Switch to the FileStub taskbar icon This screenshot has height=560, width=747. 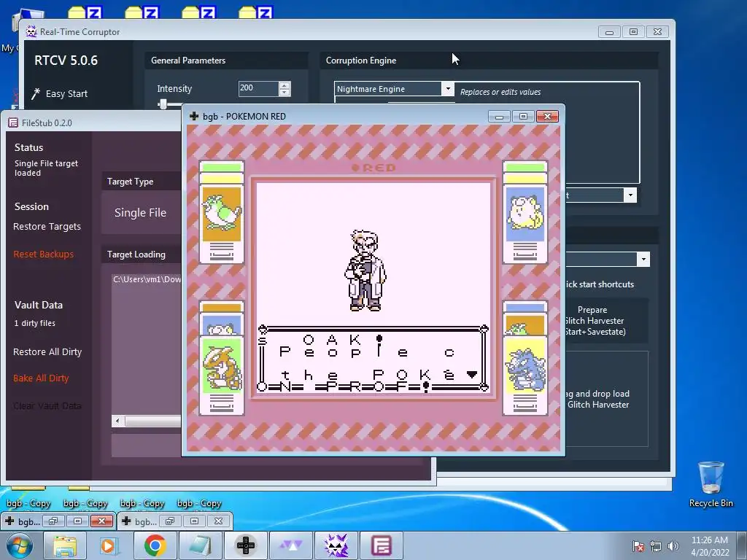381,545
